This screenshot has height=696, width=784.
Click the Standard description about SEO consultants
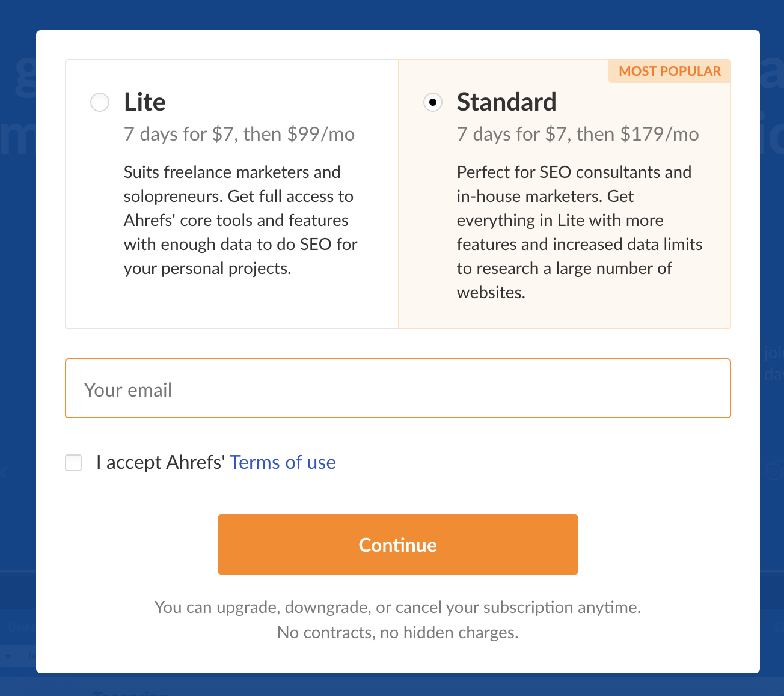coord(579,232)
